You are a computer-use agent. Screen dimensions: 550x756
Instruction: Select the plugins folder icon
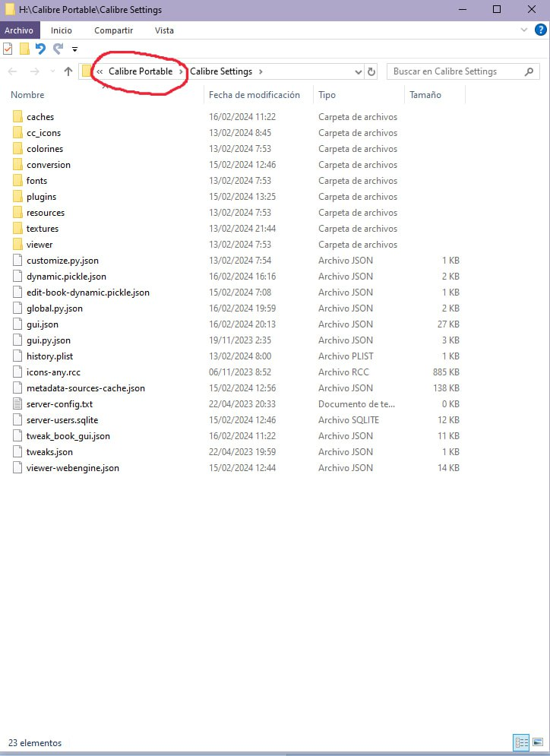pos(17,196)
